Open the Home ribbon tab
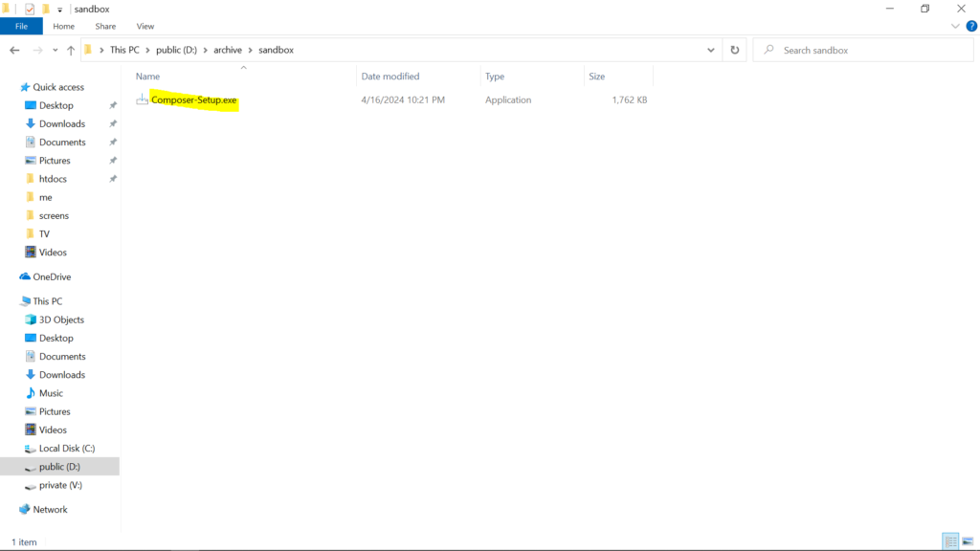Screen dimensions: 980x551 click(64, 26)
